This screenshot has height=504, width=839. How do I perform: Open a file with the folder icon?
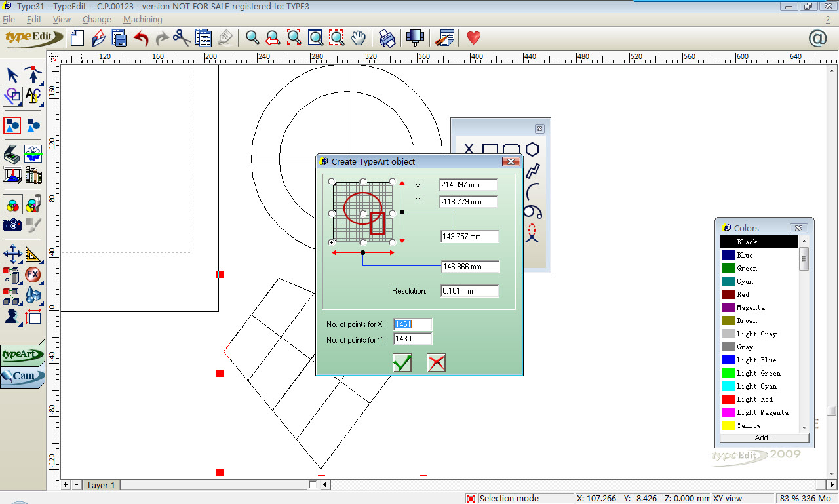tap(99, 38)
